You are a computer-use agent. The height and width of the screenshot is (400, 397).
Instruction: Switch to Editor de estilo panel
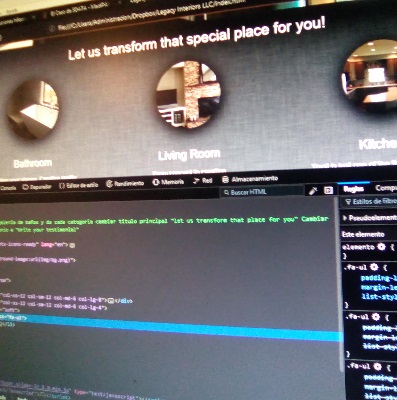point(79,185)
